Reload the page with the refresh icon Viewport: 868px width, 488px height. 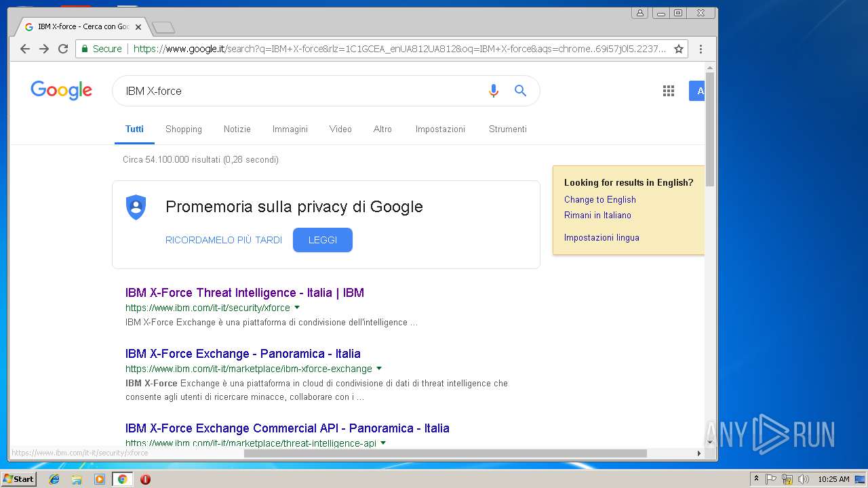[x=63, y=49]
